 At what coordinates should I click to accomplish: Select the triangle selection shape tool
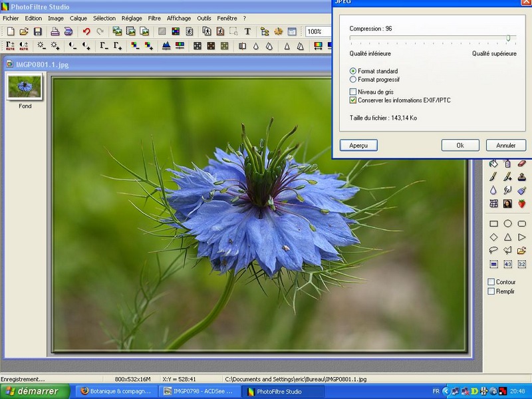coord(507,237)
